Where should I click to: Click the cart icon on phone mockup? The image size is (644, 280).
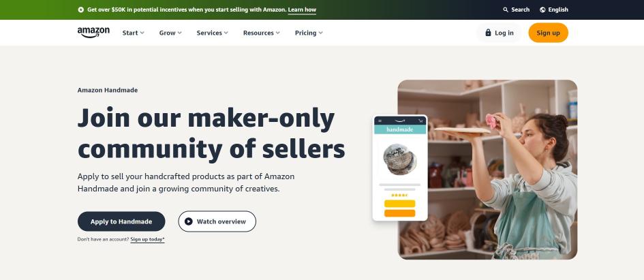(x=420, y=121)
